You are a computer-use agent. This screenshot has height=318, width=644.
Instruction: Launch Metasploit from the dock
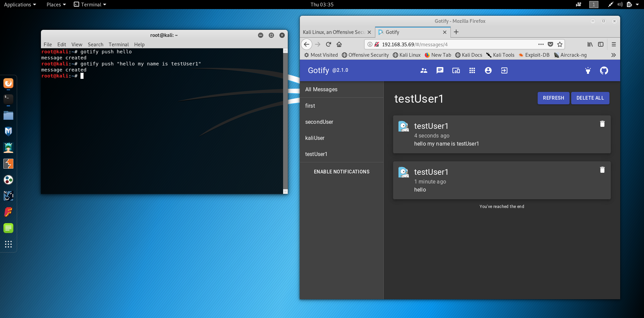[x=8, y=131]
